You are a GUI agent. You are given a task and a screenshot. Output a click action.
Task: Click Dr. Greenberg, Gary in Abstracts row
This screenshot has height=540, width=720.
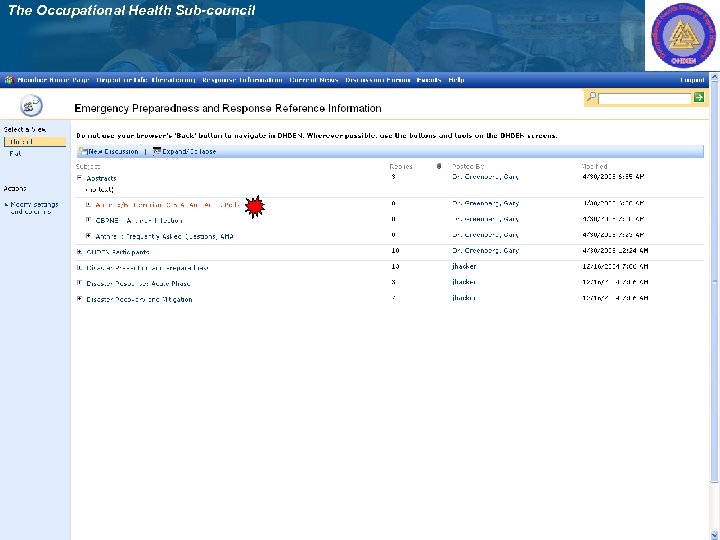(x=485, y=177)
